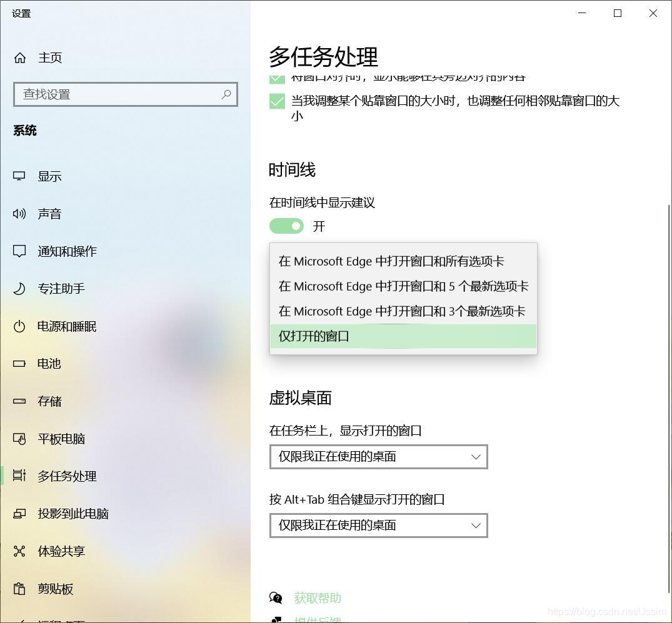The width and height of the screenshot is (672, 623).
Task: Turn off timeline suggestions (在时间线中显示建议) toggle
Action: (286, 226)
